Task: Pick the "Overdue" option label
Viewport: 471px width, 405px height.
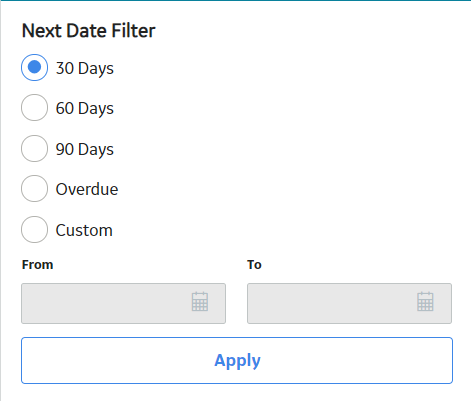Action: pyautogui.click(x=87, y=189)
